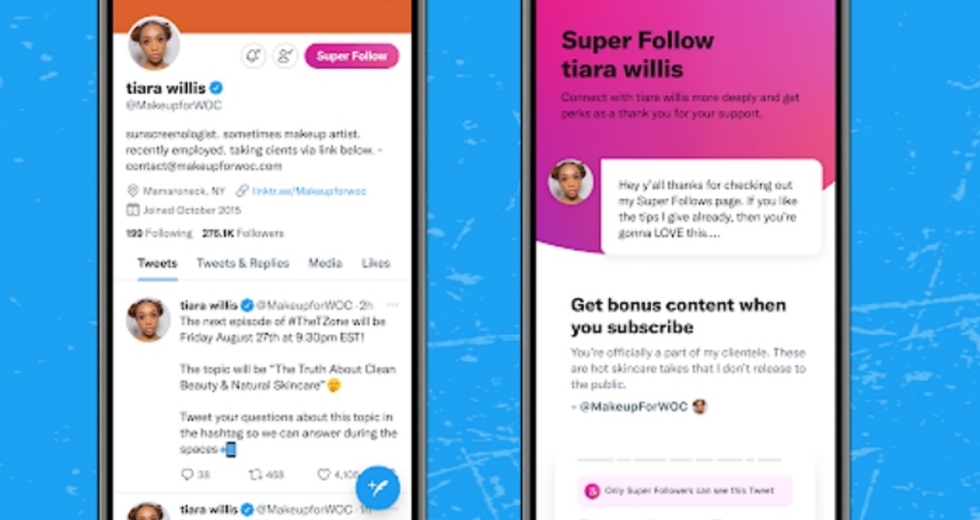Select the Media tab
980x520 pixels.
pyautogui.click(x=325, y=263)
